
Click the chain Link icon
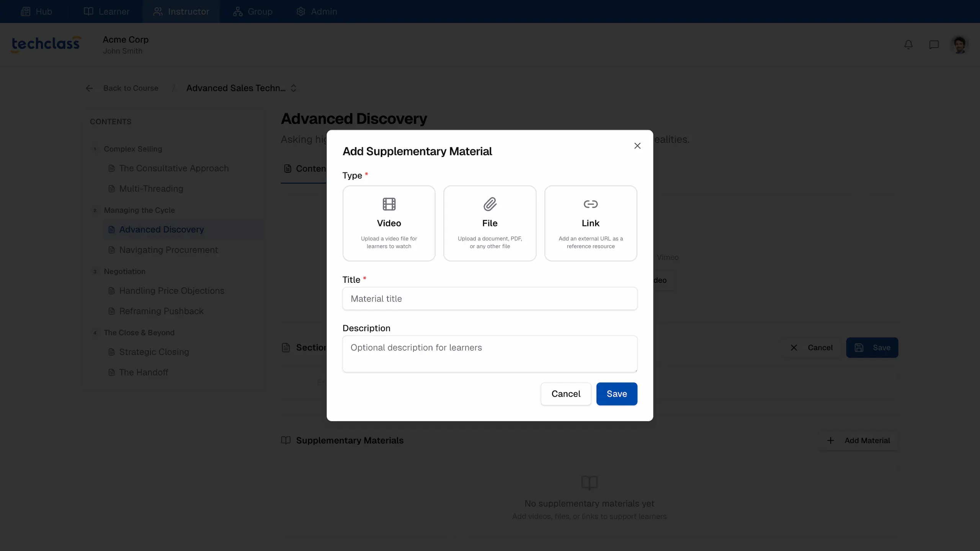(x=590, y=204)
